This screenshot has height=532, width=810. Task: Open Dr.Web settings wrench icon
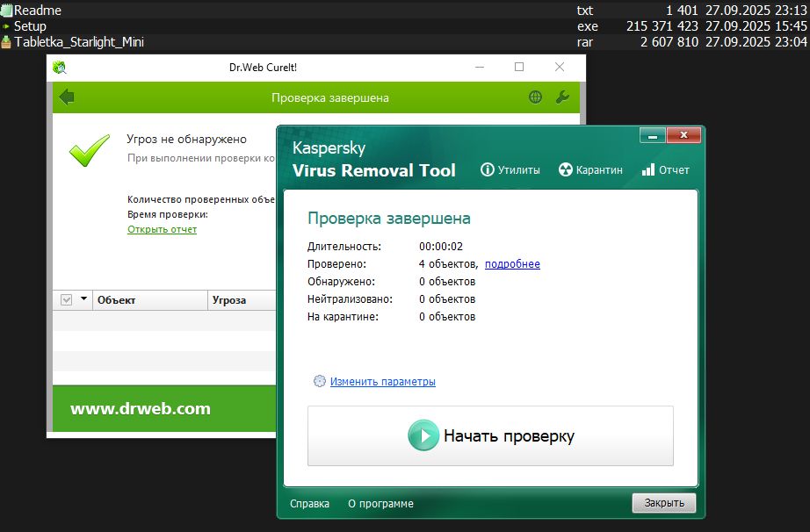563,97
